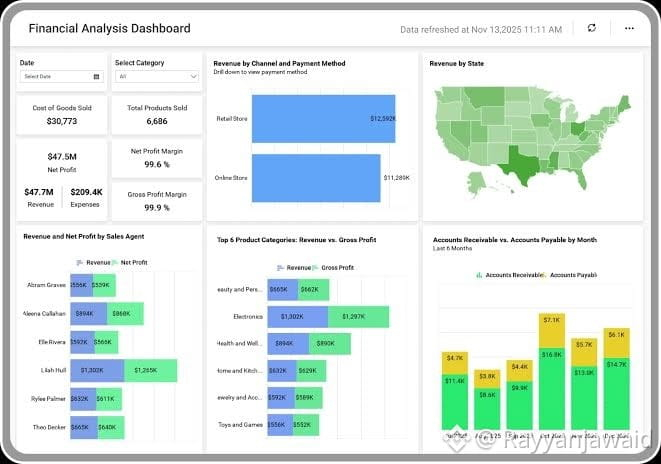The height and width of the screenshot is (464, 661).
Task: Click the $6.1K accounts payable segment
Action: point(617,343)
